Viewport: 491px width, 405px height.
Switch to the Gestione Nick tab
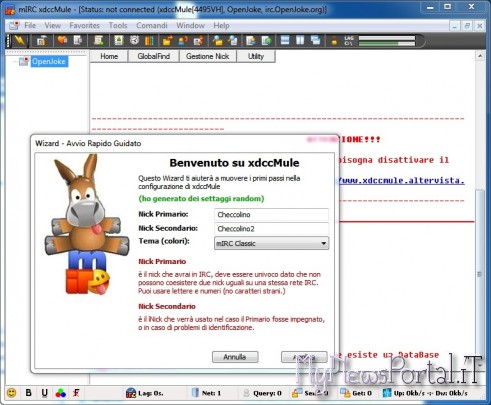208,56
